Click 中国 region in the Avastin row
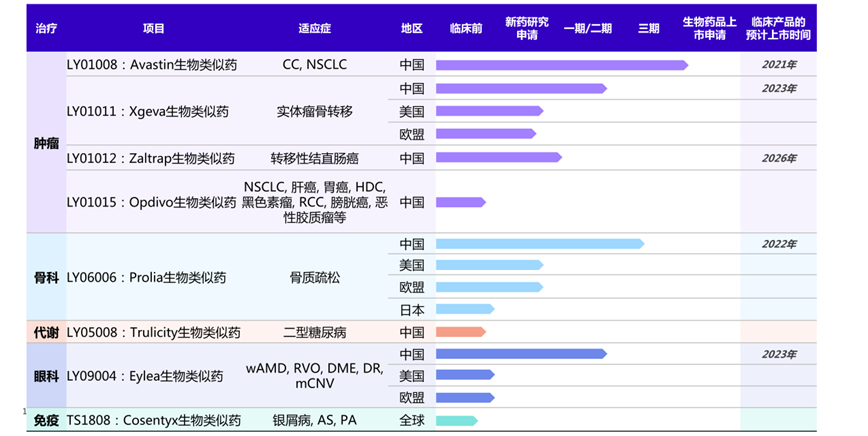Image resolution: width=868 pixels, height=436 pixels. click(412, 65)
